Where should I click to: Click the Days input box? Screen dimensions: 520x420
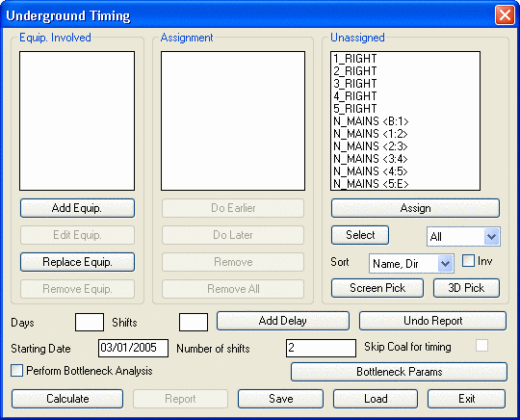coord(90,322)
